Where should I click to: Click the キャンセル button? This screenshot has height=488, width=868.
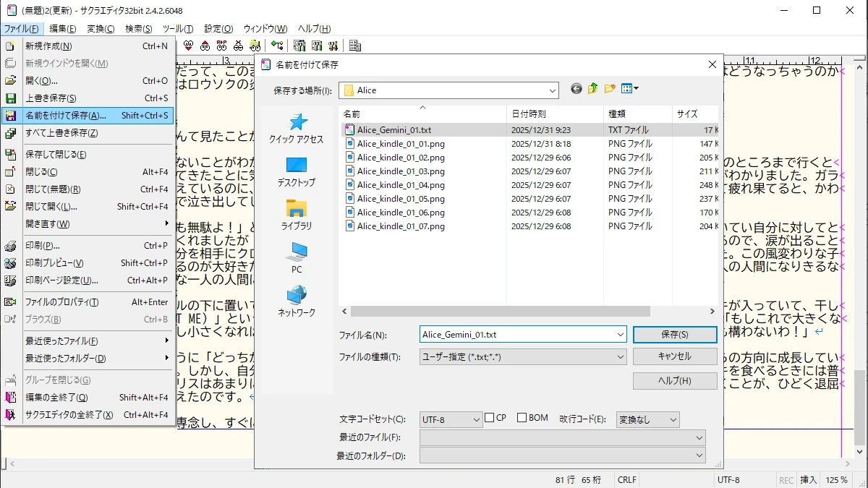coord(674,356)
